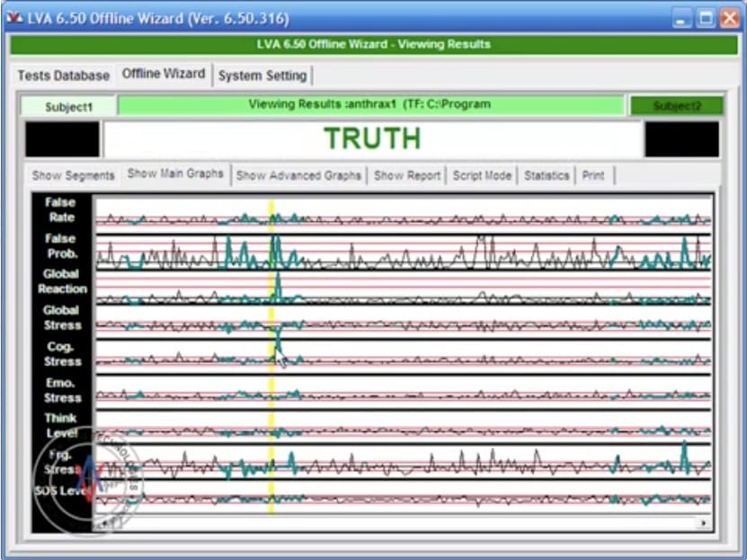Switch to Show Advanced Graphs
The image size is (747, 560).
click(x=298, y=175)
